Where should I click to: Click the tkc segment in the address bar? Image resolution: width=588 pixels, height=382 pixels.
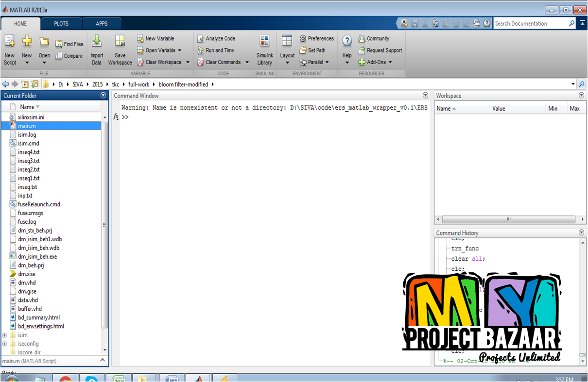point(116,84)
